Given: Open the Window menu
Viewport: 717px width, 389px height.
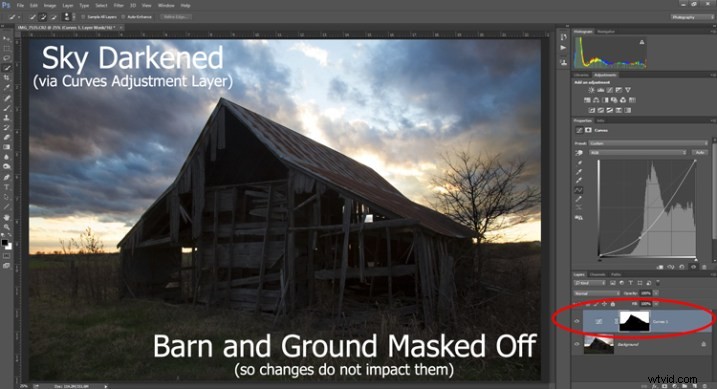Looking at the screenshot, I should (x=166, y=5).
